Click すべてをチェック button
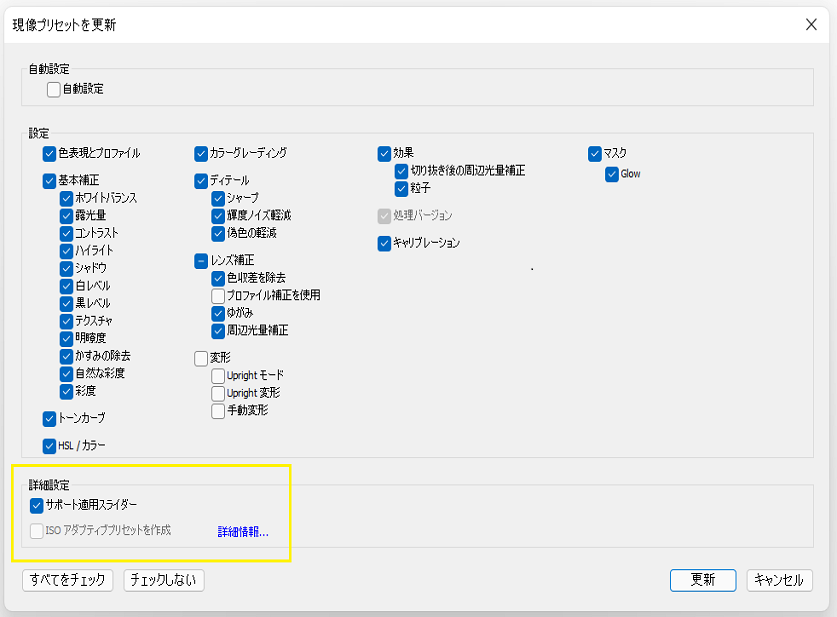Image resolution: width=837 pixels, height=617 pixels. pyautogui.click(x=68, y=580)
